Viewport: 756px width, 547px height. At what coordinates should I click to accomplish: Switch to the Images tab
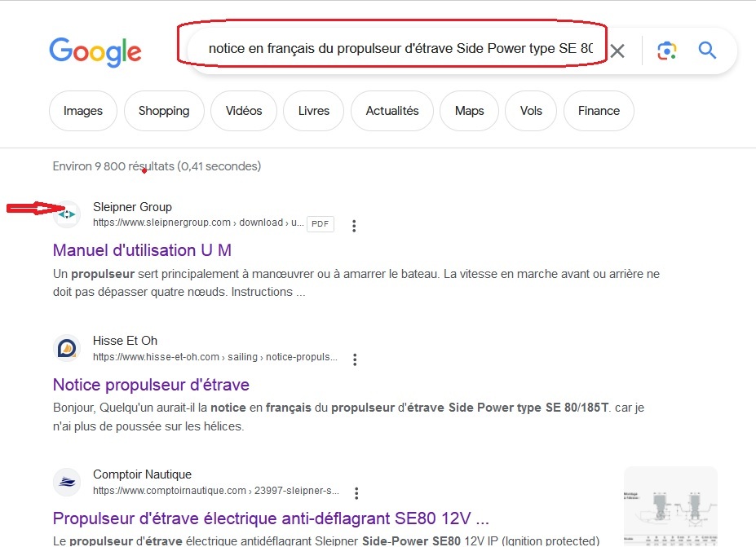83,111
